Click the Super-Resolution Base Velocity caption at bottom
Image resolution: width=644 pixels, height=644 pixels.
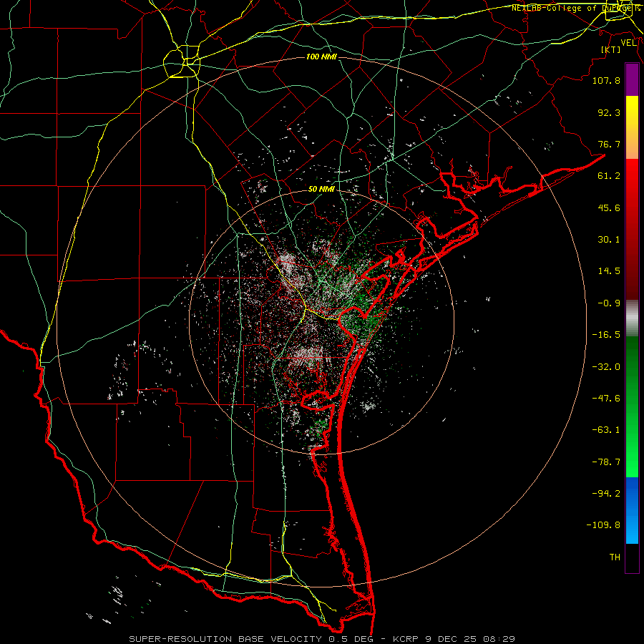[322, 639]
